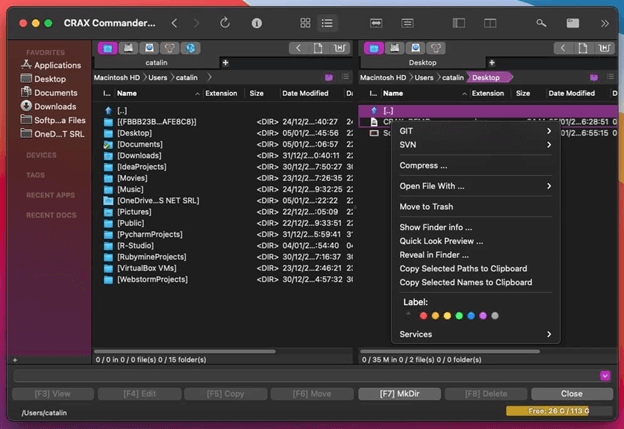
Task: Toggle the list view mode button
Action: (x=327, y=22)
